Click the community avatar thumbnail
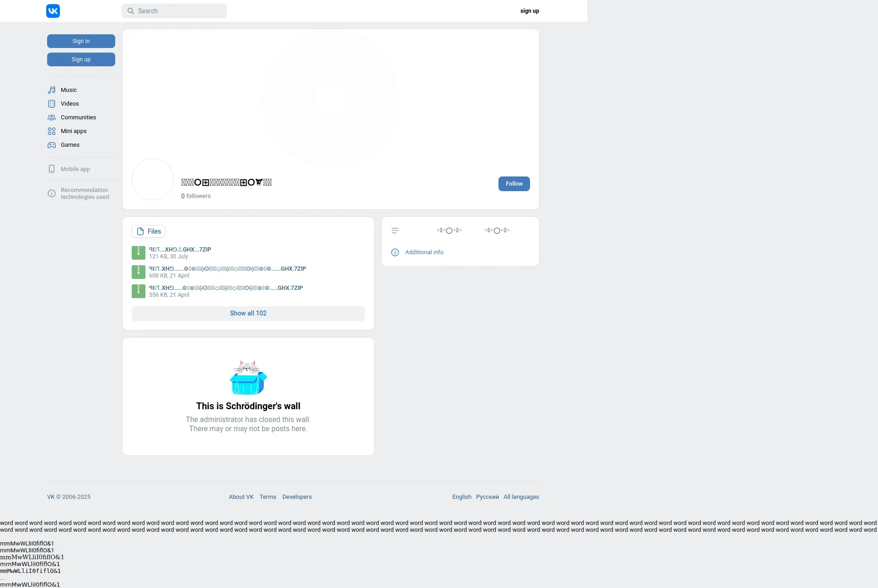Viewport: 878px width, 588px height. point(153,179)
